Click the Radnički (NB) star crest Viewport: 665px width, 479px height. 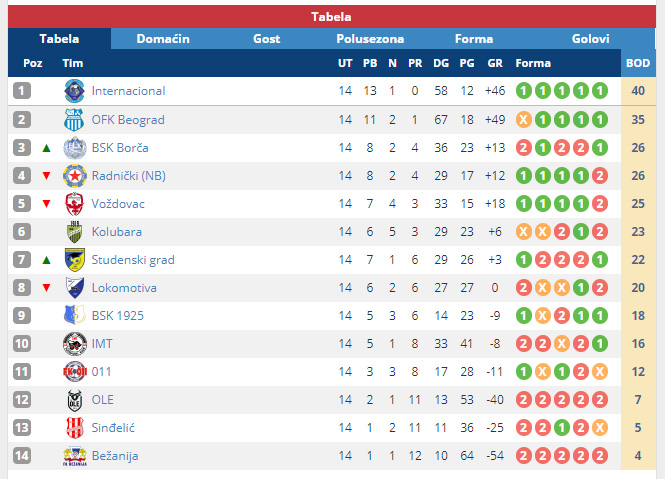(x=75, y=176)
